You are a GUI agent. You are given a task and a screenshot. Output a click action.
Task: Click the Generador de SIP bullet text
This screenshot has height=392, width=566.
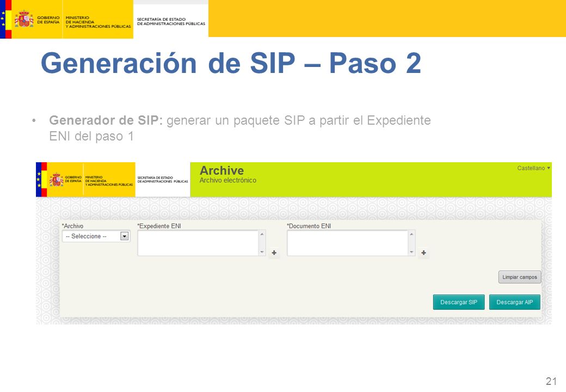coord(240,128)
